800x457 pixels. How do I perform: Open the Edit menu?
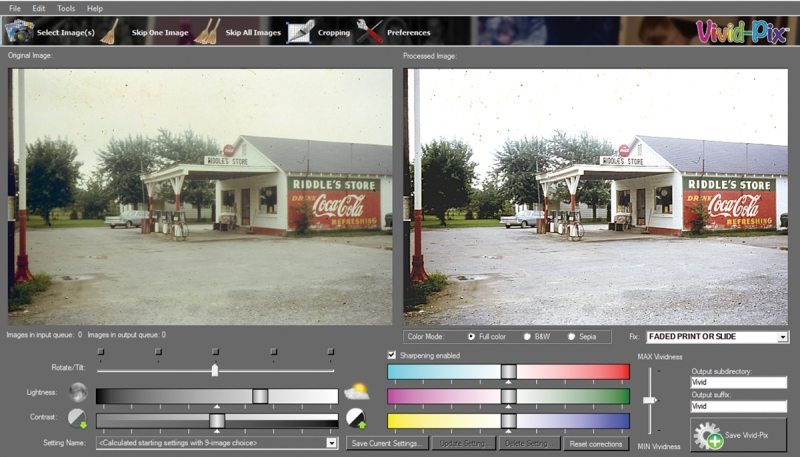point(39,8)
